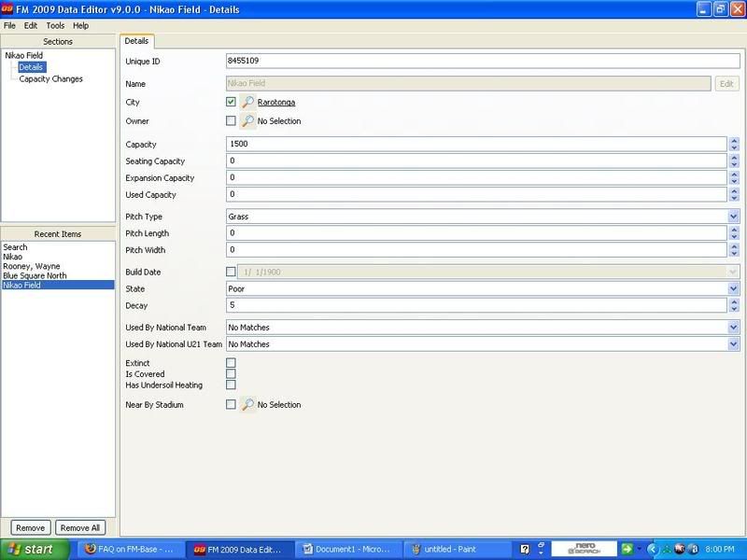Select Capacity Changes in Sections tree
Screen dimensions: 747x560
(51, 79)
